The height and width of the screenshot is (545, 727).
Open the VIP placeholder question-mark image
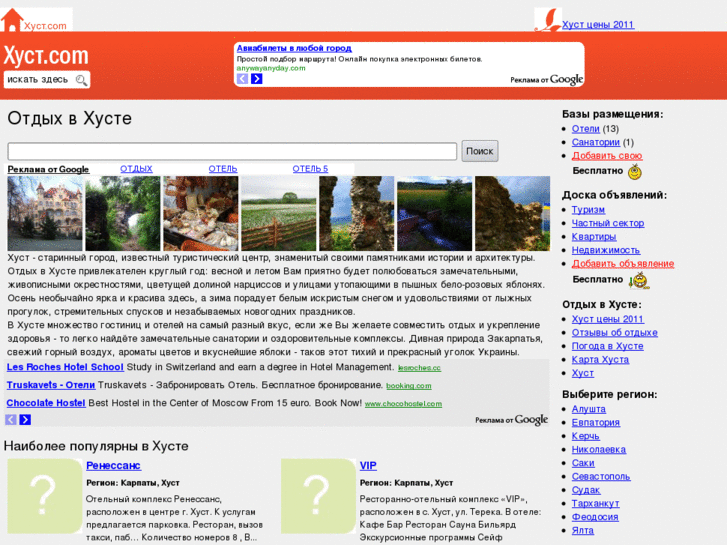click(319, 496)
